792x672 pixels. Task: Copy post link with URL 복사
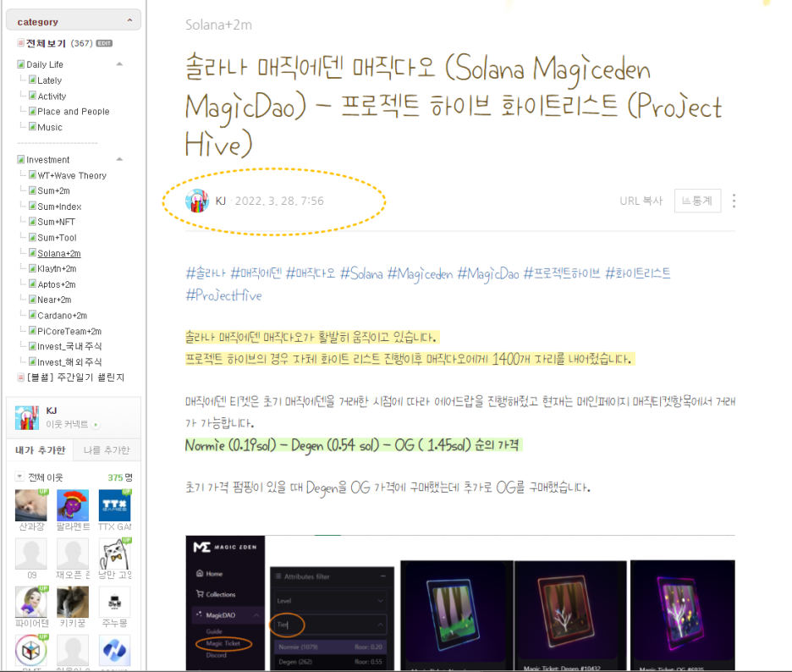pos(641,201)
